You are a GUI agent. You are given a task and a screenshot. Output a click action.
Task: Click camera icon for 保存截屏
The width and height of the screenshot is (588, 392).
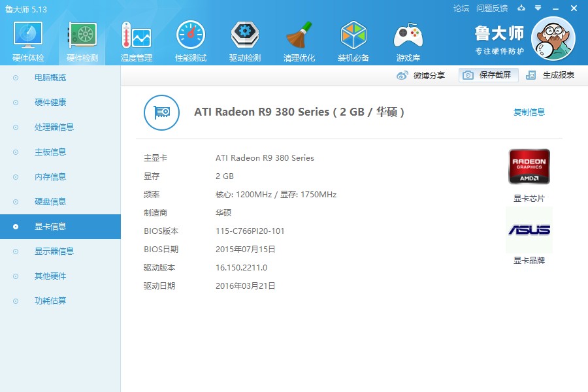tap(468, 75)
